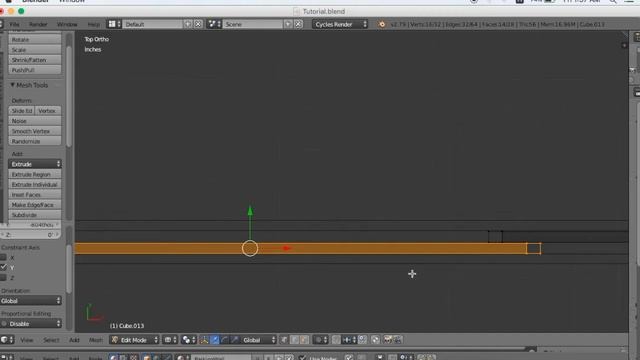Click the Subdivide button
640x360 pixels.
35,215
